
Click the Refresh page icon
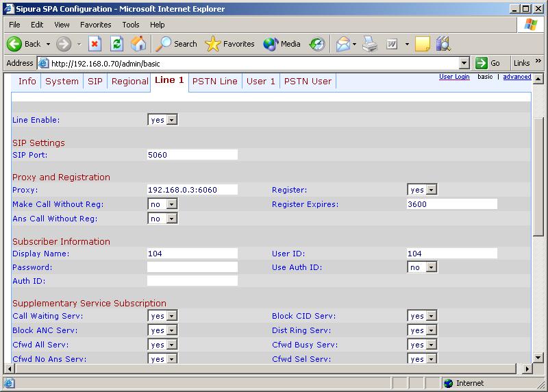pos(117,44)
